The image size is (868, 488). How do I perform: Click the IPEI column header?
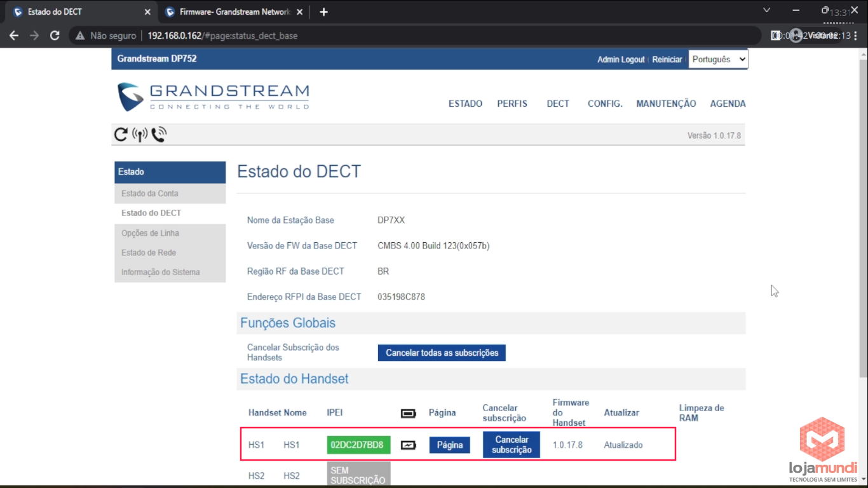tap(335, 413)
